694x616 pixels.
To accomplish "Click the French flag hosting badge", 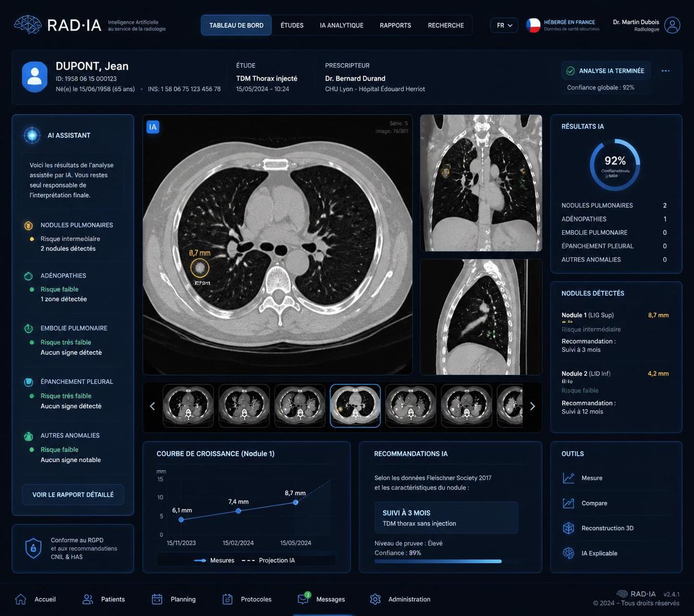I will pyautogui.click(x=533, y=25).
